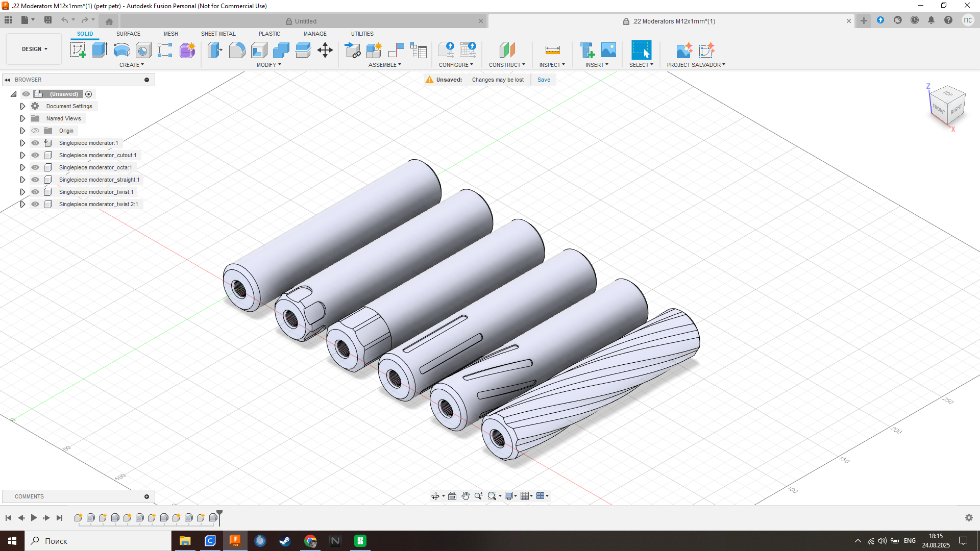Image resolution: width=980 pixels, height=551 pixels.
Task: Select the Shell tool
Action: pyautogui.click(x=259, y=50)
